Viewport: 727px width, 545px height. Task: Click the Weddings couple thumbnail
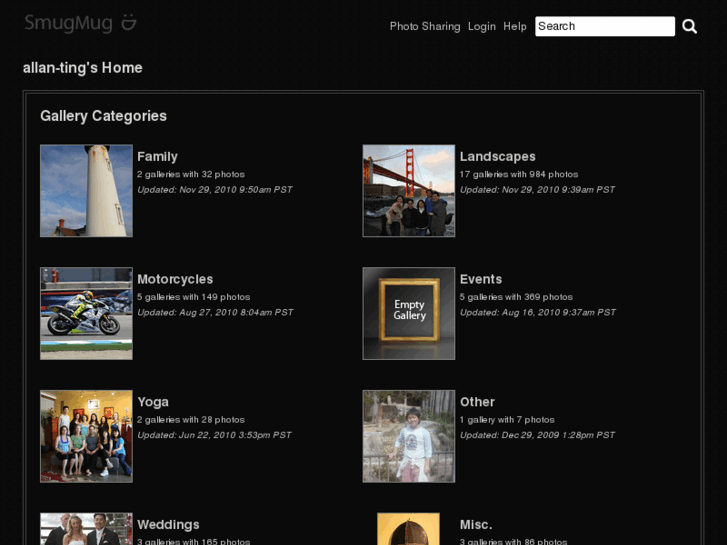86,529
